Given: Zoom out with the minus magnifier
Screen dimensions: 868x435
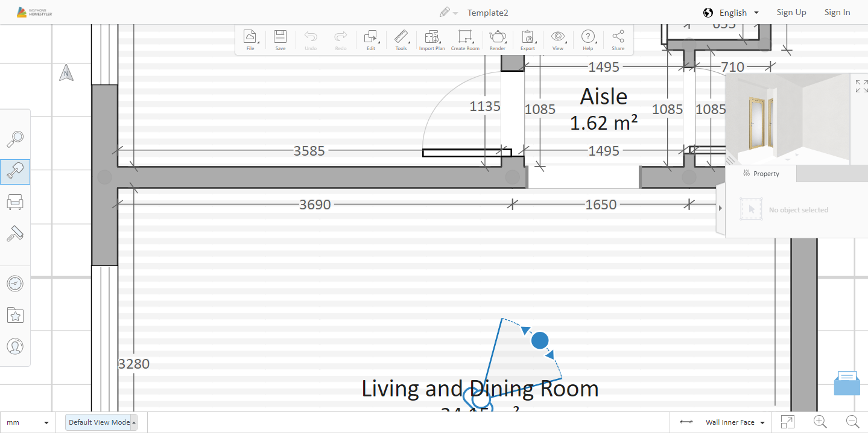Looking at the screenshot, I should click(x=852, y=422).
